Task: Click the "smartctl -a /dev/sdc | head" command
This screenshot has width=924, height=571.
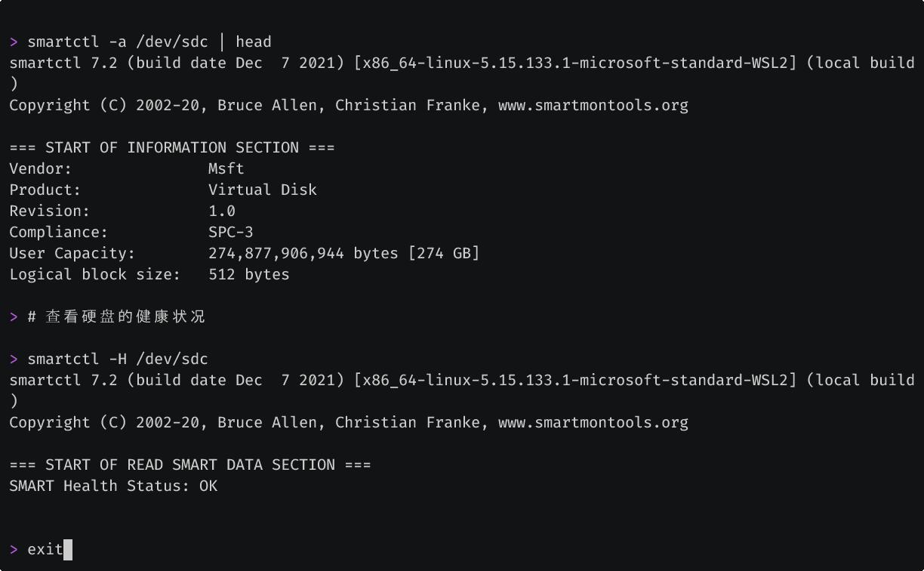Action: pos(149,42)
